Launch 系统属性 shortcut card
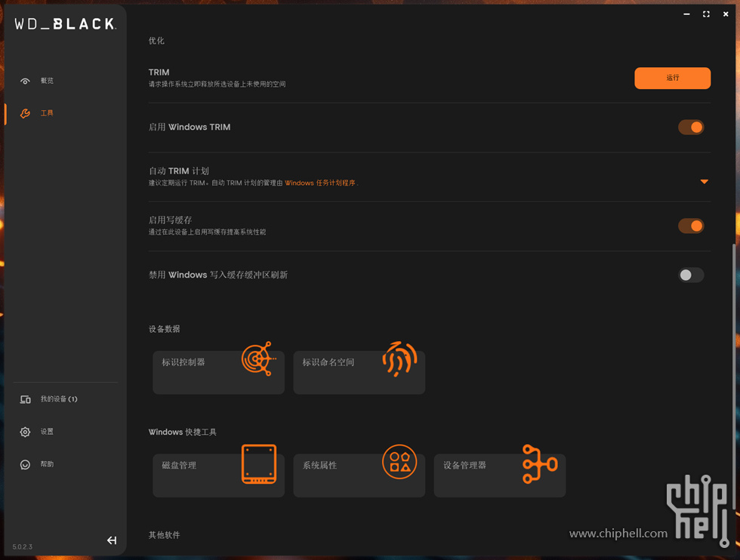Image resolution: width=740 pixels, height=560 pixels. [x=359, y=475]
